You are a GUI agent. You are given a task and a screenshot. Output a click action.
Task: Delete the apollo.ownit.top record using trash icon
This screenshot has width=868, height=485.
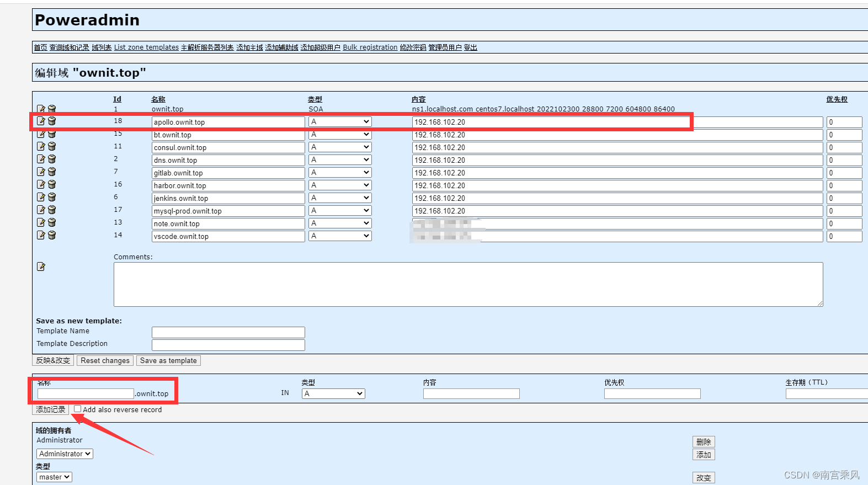(x=52, y=121)
